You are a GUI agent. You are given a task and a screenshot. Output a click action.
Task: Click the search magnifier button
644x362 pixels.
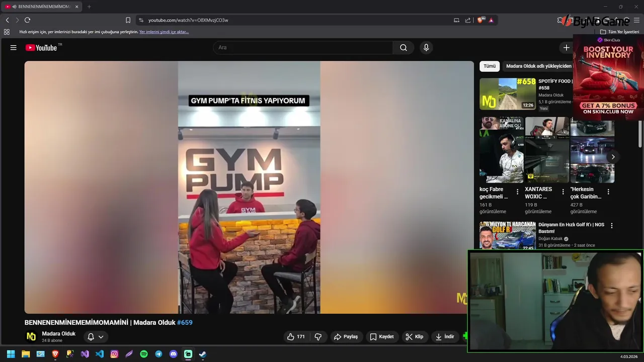tap(404, 48)
